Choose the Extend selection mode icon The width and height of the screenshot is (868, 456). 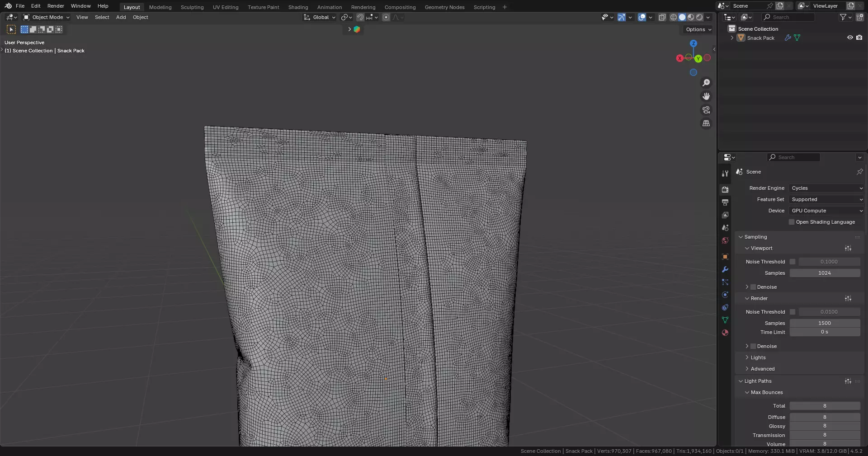(33, 29)
